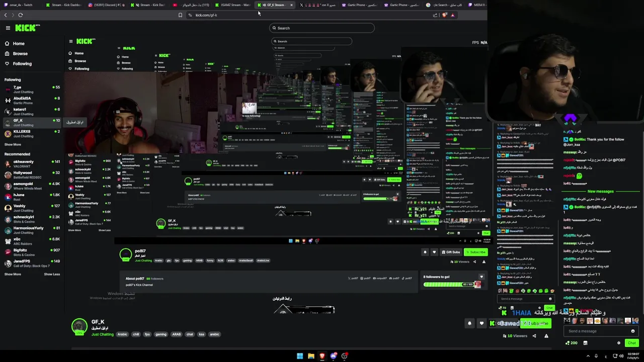Screen dimensions: 644x362
Task: Toggle bell icon on po8l7 nested page
Action: click(425, 252)
